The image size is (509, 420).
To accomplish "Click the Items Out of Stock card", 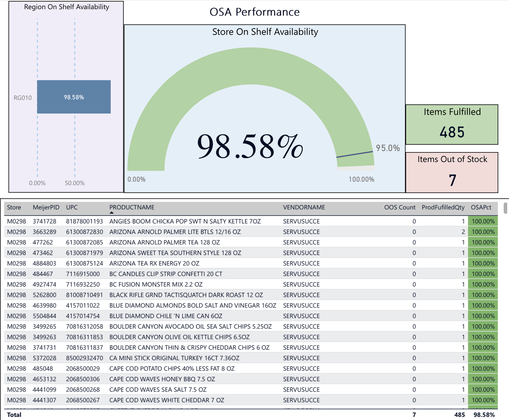I will click(x=452, y=172).
